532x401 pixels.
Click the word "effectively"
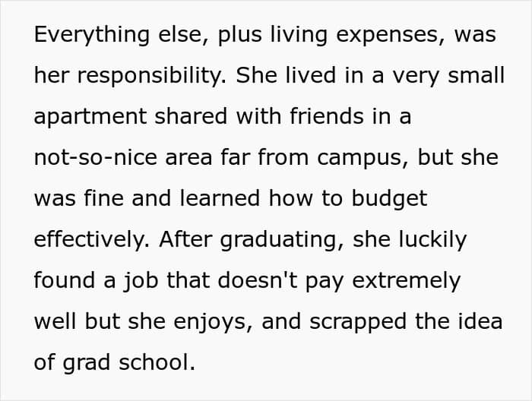90,240
